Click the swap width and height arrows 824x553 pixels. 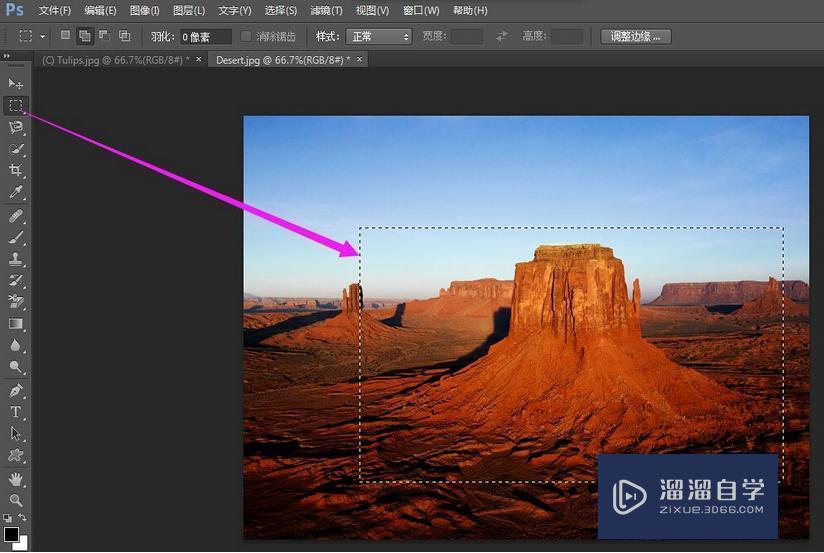[x=502, y=36]
